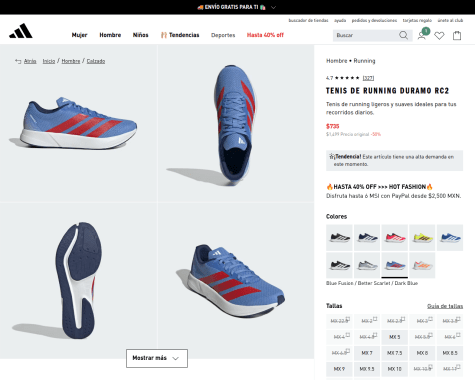Go to Hombre breadcrumb link
Screen dimensions: 475x380
(71, 61)
